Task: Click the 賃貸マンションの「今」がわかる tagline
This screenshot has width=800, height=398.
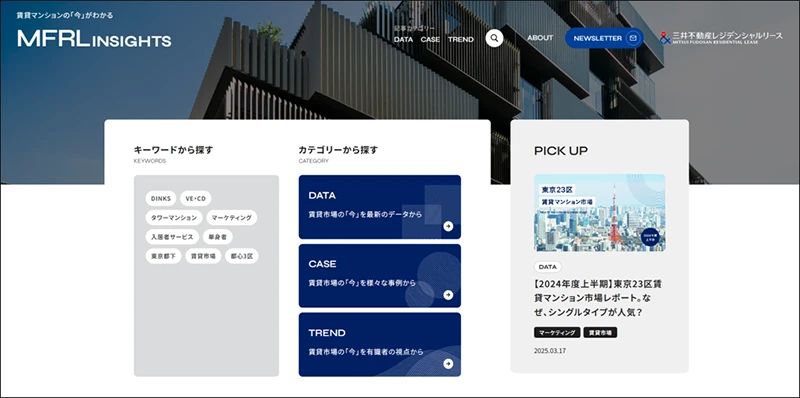Action: pos(65,15)
